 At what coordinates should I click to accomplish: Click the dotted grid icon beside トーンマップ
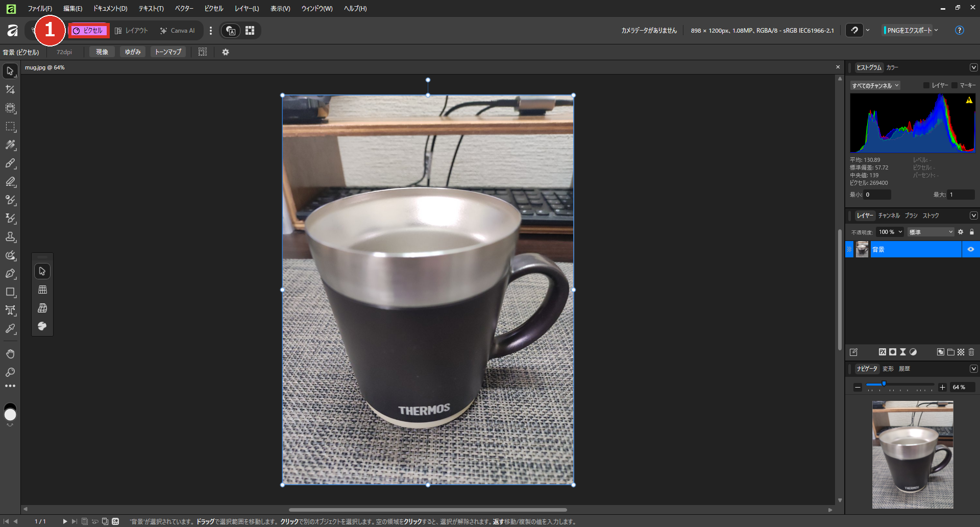[203, 52]
